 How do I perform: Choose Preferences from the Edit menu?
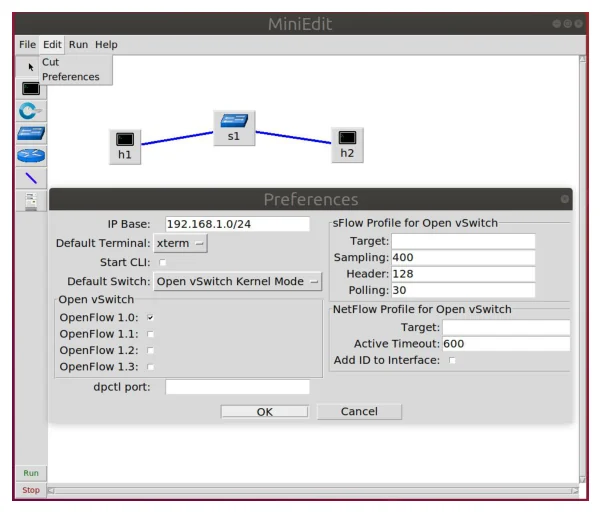pos(76,77)
